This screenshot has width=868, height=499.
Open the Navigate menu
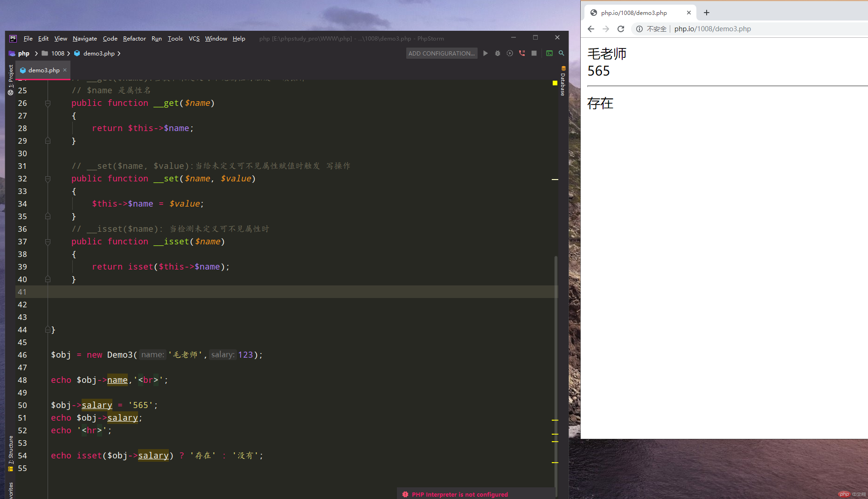point(85,38)
